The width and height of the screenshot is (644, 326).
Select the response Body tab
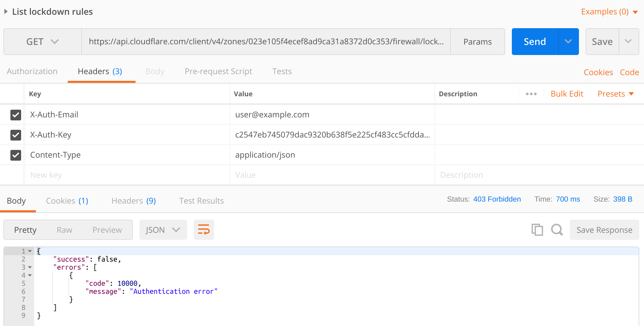click(x=16, y=201)
